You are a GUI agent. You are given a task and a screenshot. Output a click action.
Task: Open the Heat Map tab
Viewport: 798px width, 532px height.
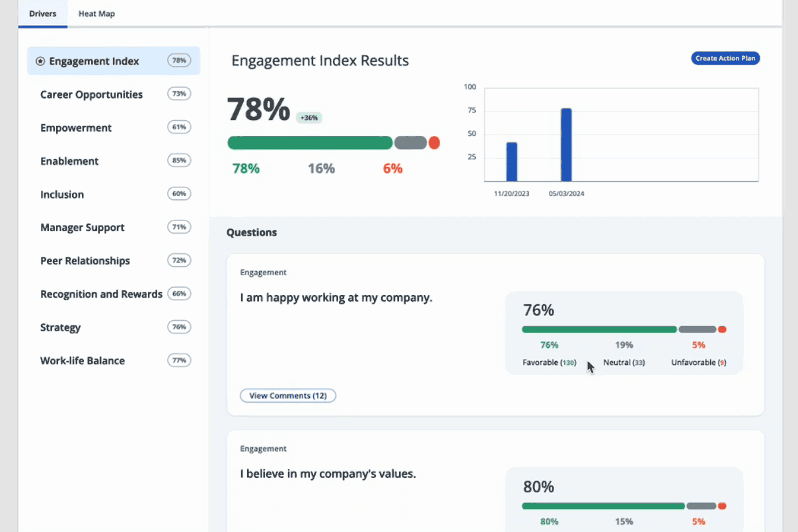pos(96,13)
